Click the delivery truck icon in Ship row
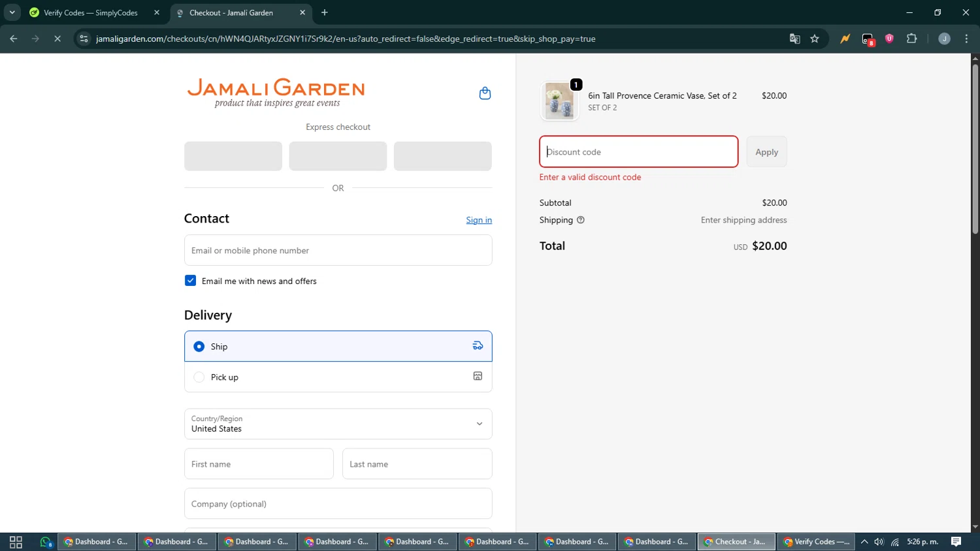Image resolution: width=980 pixels, height=551 pixels. click(x=478, y=346)
